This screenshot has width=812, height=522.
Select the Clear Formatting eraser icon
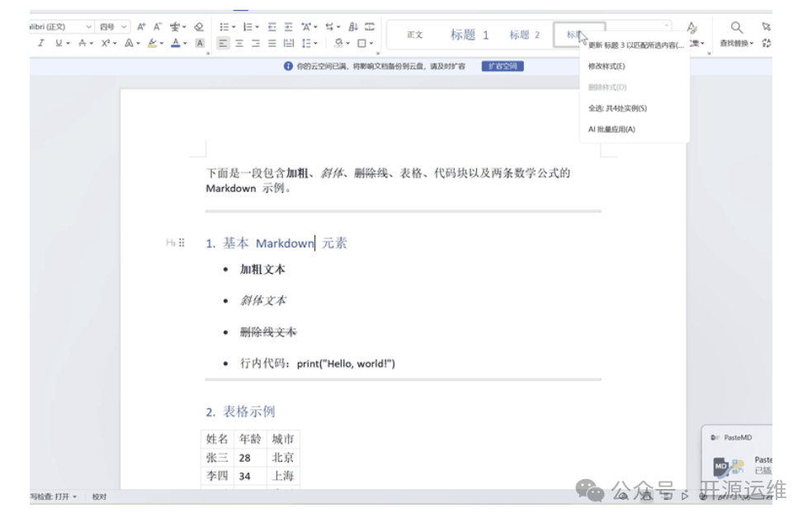pyautogui.click(x=199, y=27)
